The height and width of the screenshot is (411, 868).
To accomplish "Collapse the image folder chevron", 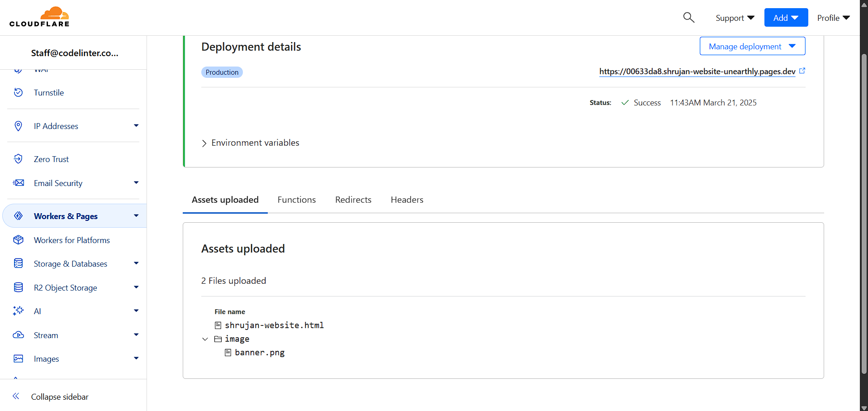I will [205, 339].
